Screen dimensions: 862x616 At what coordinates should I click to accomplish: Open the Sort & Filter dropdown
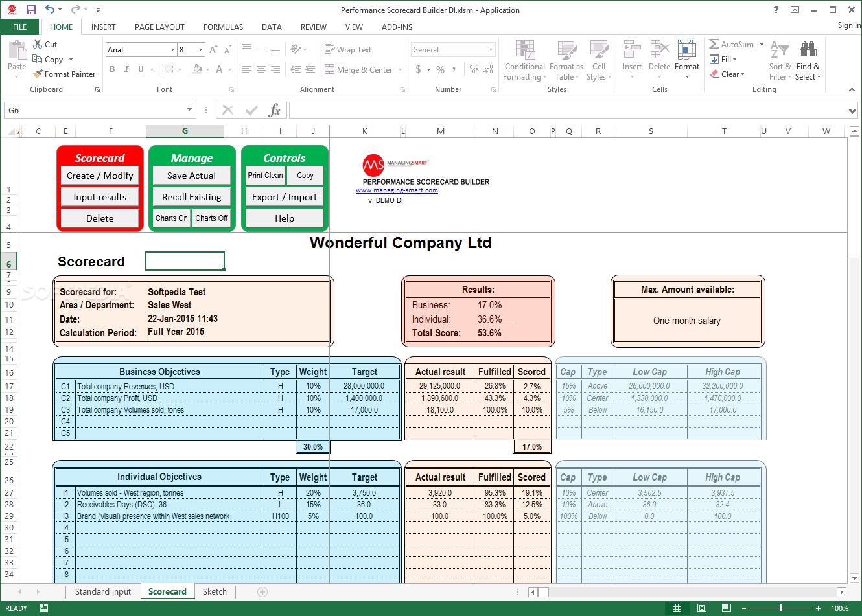point(780,60)
